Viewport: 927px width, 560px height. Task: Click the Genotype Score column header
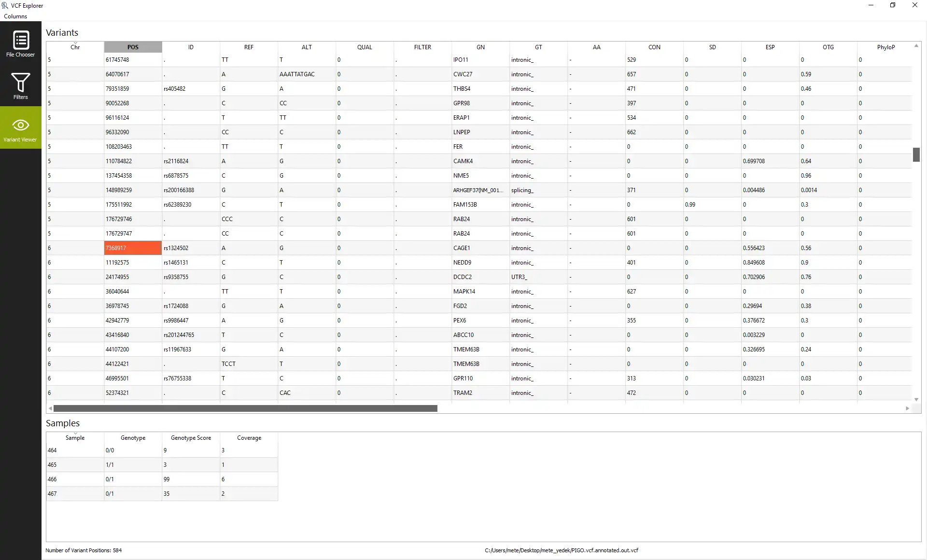click(x=191, y=438)
